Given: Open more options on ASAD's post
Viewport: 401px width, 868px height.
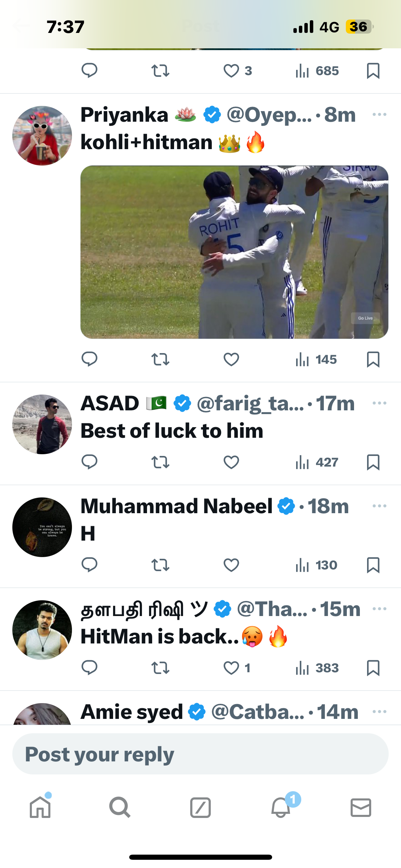Looking at the screenshot, I should [379, 403].
